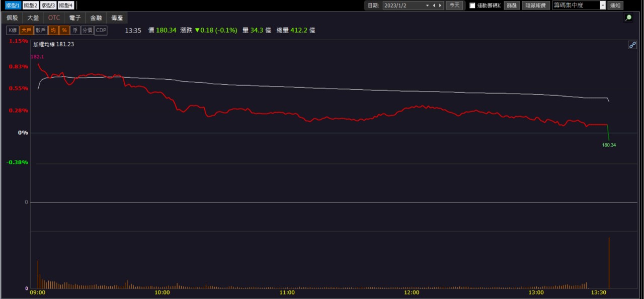The height and width of the screenshot is (299, 644).
Task: Click the 篩選 filter button
Action: [x=512, y=6]
